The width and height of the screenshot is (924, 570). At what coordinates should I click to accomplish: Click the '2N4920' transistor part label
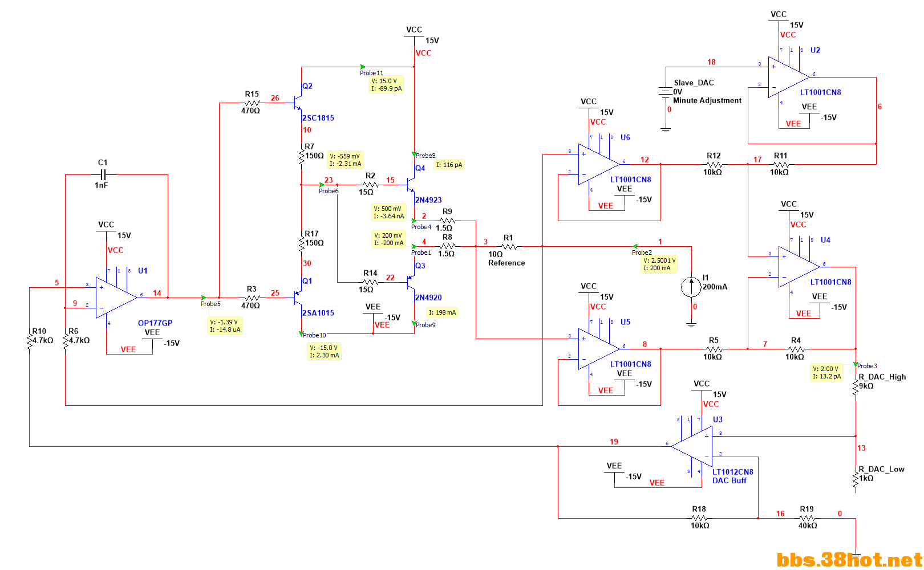428,298
